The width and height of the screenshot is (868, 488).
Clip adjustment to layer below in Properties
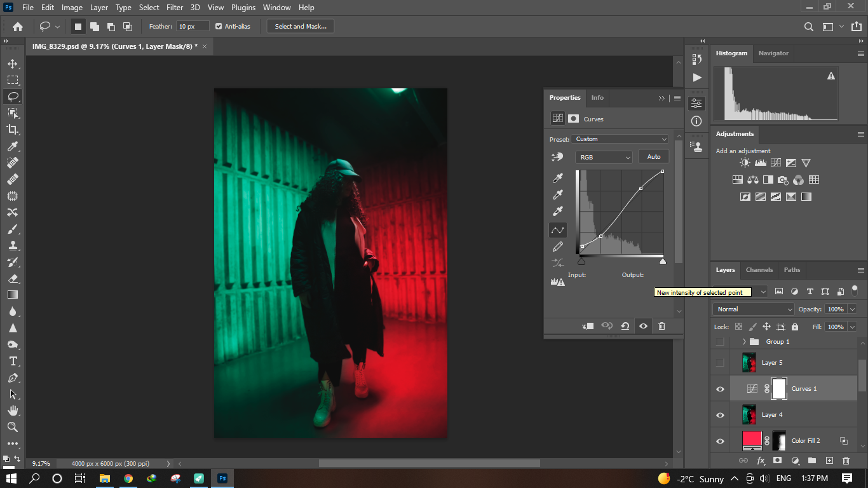pyautogui.click(x=588, y=326)
